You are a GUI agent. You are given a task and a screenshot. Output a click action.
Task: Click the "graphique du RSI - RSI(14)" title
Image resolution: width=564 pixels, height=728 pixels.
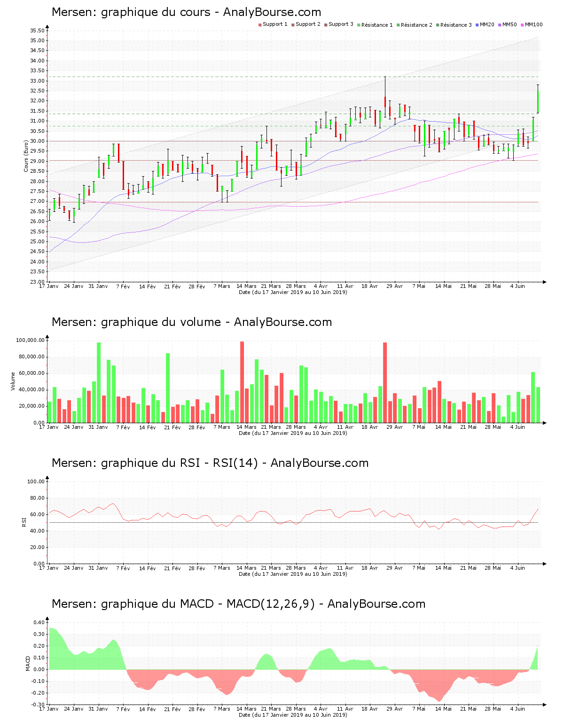coord(180,463)
